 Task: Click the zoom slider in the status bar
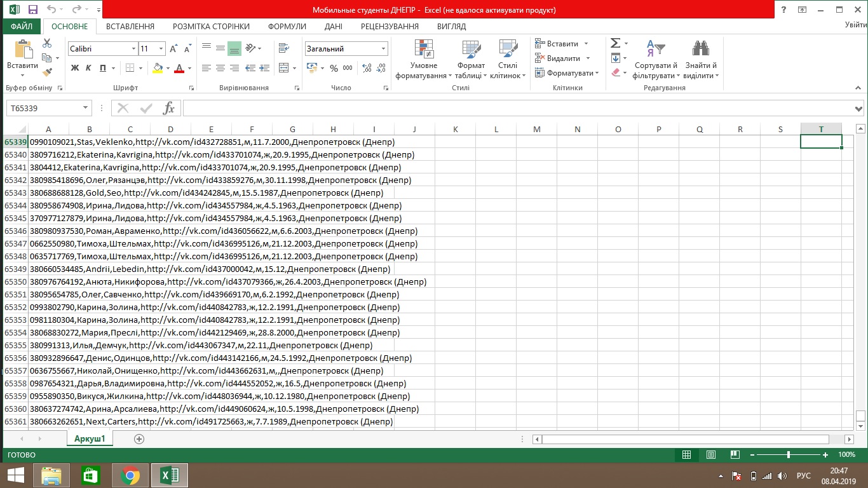(x=788, y=455)
